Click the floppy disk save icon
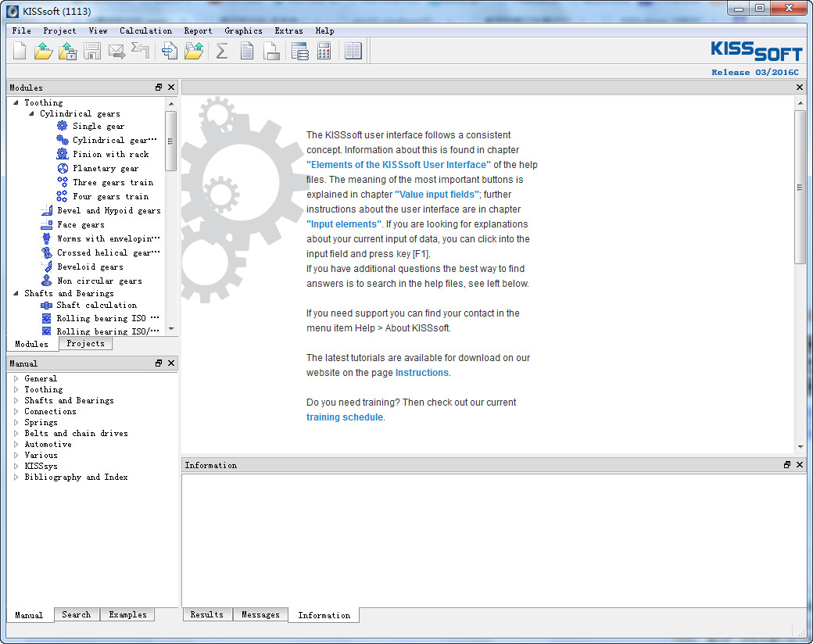Screen dimensions: 813x644 tap(92, 51)
